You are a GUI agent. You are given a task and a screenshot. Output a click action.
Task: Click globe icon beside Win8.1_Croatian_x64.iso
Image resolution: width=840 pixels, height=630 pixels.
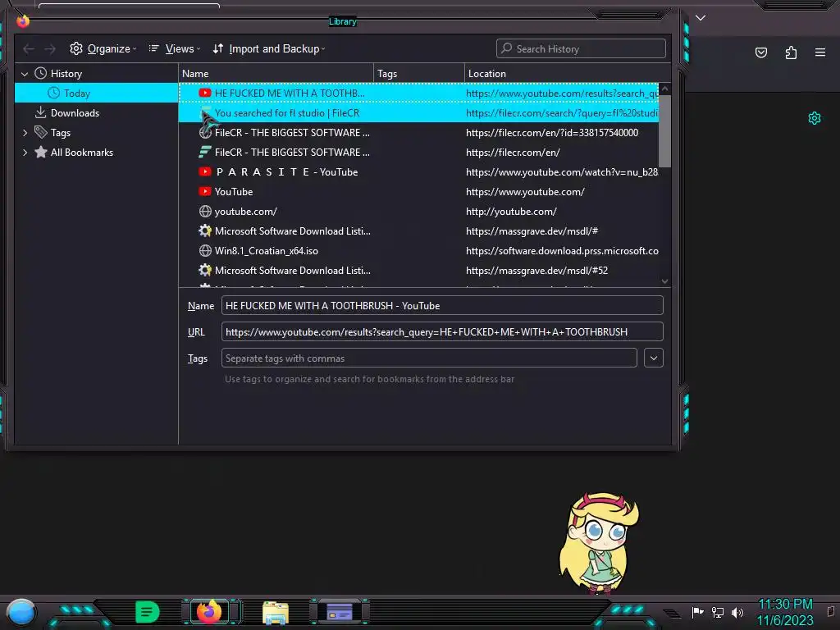point(204,251)
